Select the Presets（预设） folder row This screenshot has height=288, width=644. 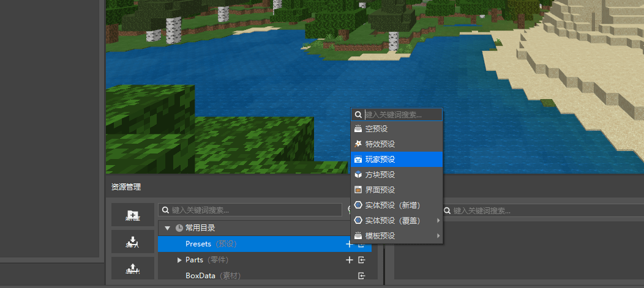264,244
